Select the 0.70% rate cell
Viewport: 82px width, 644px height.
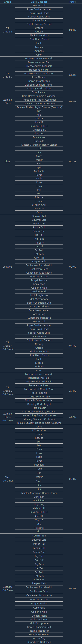(72, 479)
